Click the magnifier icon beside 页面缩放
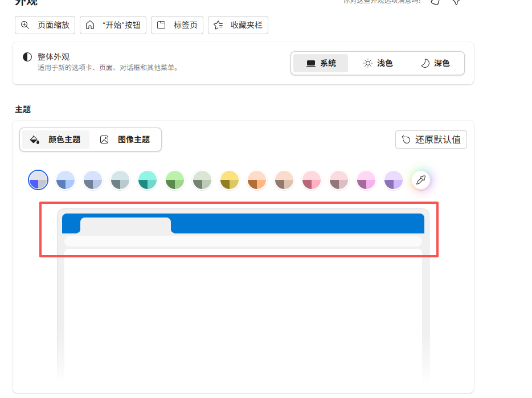 click(x=24, y=25)
